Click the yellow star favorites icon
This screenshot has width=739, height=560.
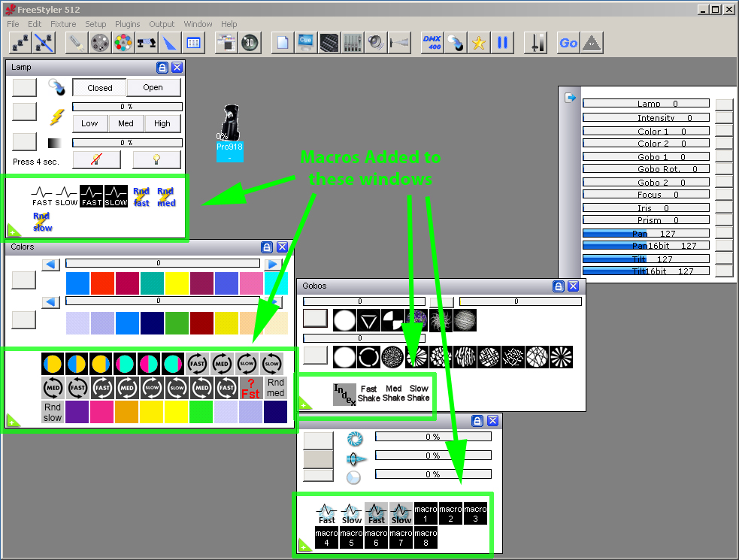point(478,43)
